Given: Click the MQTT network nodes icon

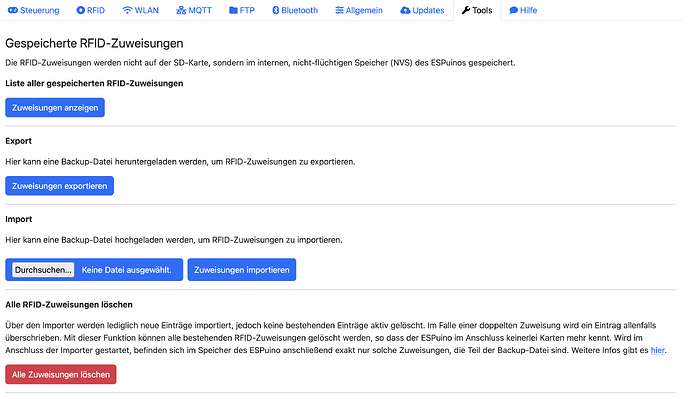Looking at the screenshot, I should 181,10.
